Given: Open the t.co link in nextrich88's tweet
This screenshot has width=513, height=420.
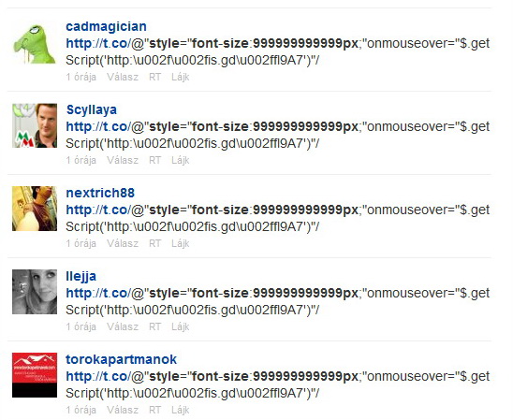Looking at the screenshot, I should tap(98, 210).
